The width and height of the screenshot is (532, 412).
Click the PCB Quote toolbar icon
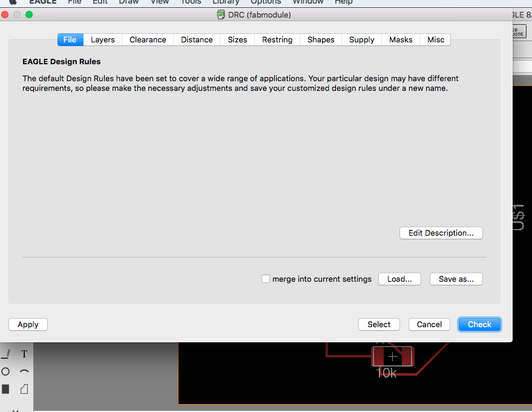519,32
